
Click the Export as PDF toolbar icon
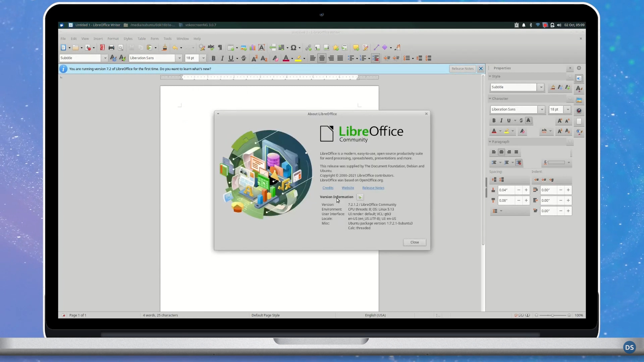[x=102, y=48]
